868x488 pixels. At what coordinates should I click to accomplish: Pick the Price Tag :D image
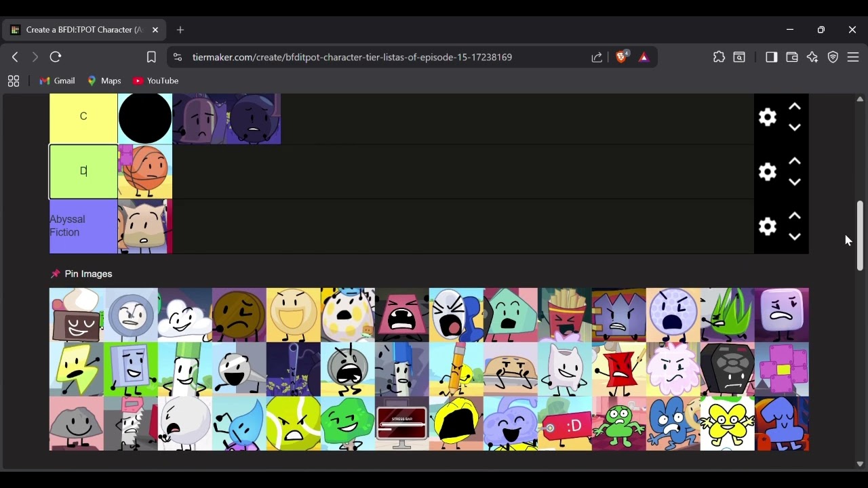[565, 424]
